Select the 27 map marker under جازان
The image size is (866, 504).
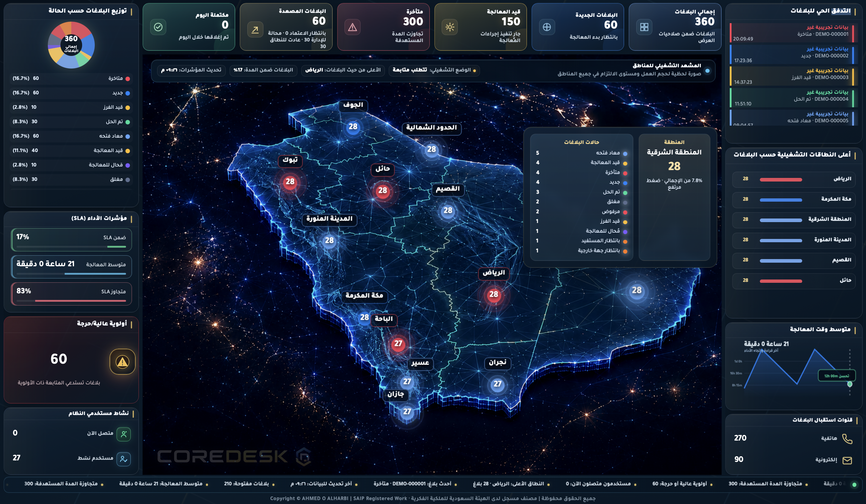[x=407, y=412]
